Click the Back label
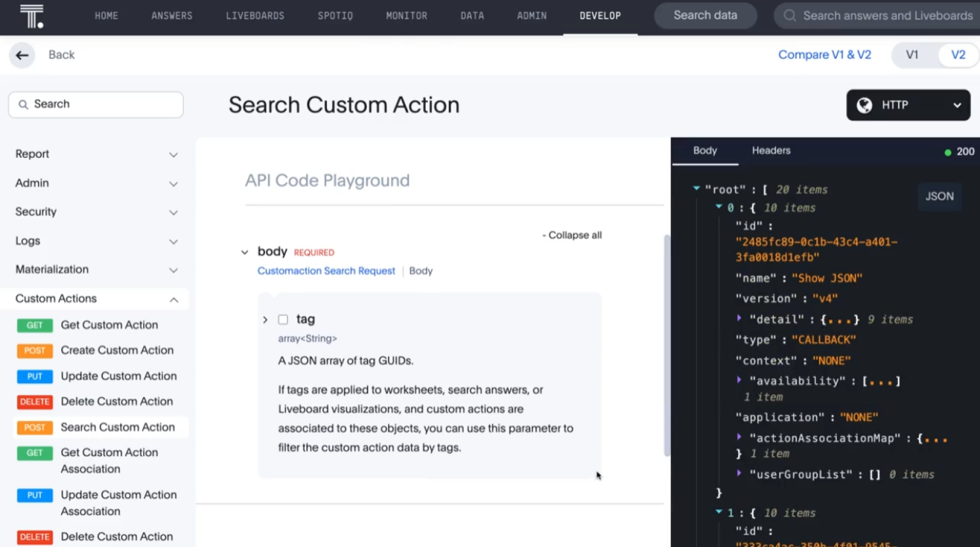The image size is (980, 547). [62, 55]
